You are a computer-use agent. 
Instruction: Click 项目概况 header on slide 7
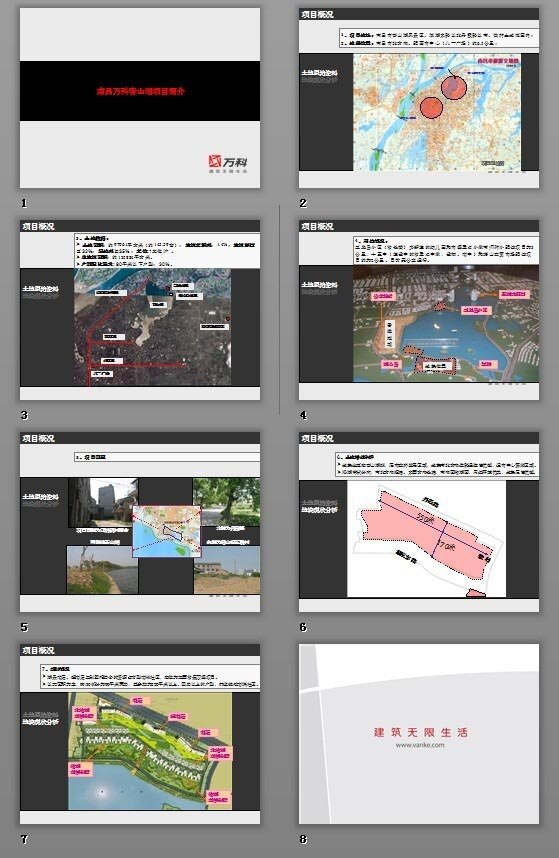(38, 650)
